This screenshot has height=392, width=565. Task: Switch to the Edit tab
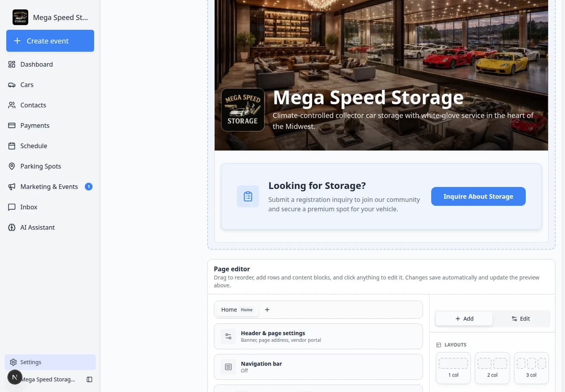(521, 319)
